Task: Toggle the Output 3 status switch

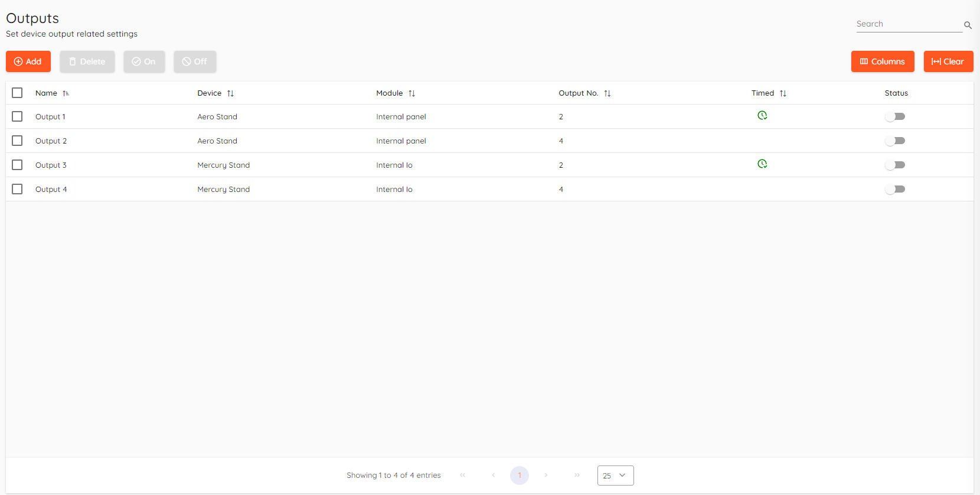Action: tap(895, 165)
